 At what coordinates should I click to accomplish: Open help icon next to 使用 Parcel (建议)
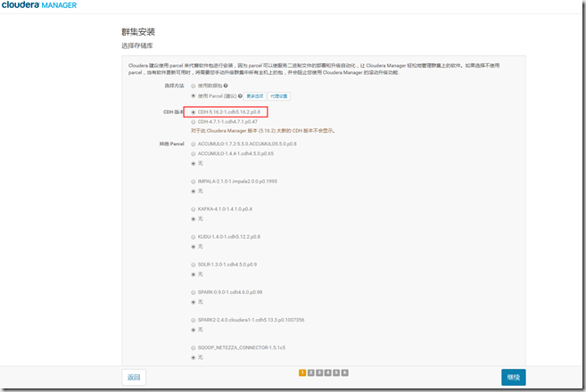240,96
